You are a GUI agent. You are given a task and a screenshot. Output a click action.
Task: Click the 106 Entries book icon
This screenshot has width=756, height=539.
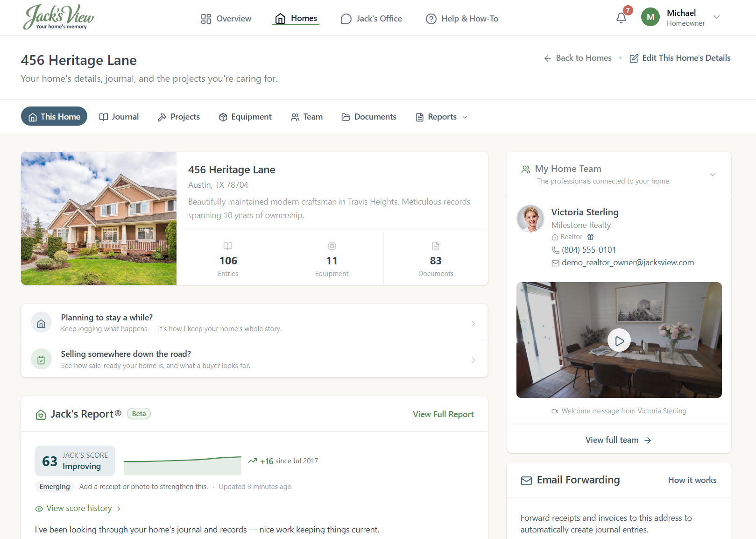coord(228,246)
